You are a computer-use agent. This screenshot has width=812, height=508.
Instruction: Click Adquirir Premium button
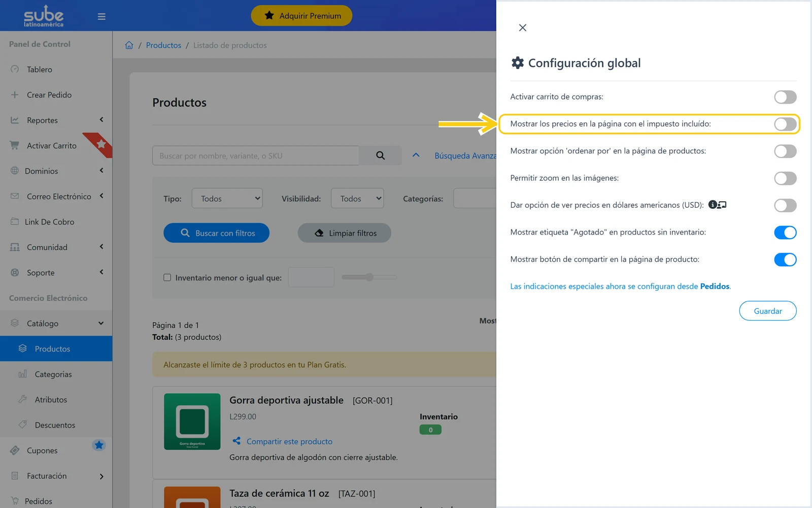click(x=301, y=16)
